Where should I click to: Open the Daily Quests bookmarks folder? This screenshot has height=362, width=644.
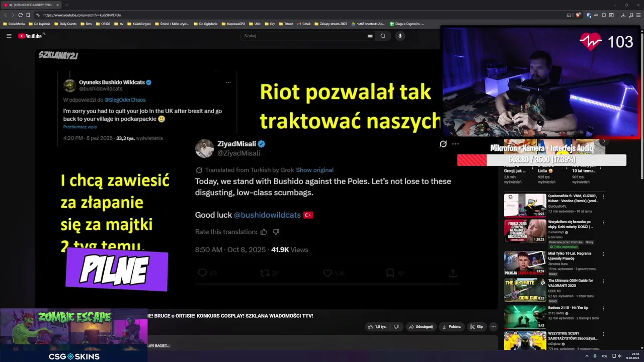[65, 24]
